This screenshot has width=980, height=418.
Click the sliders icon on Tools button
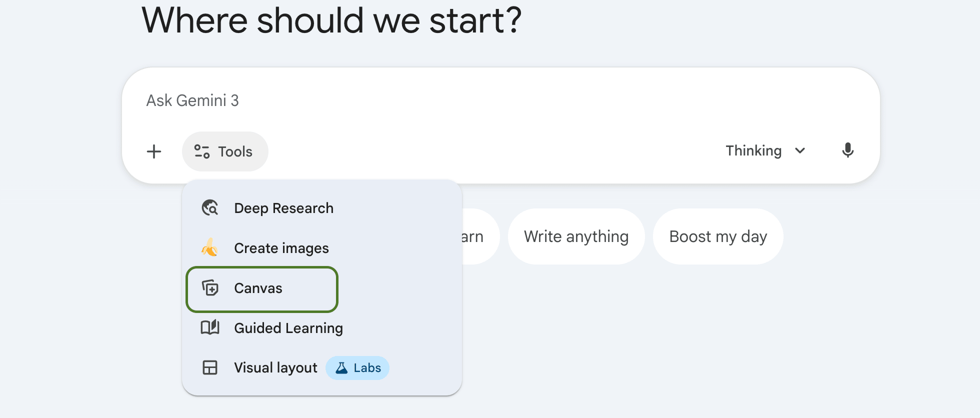tap(202, 151)
